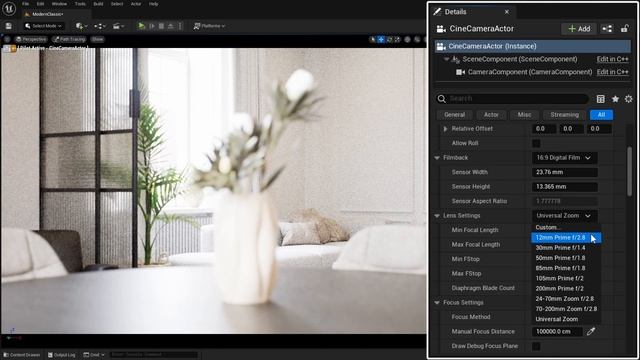Click the Sensor Height value field
640x360 pixels.
[565, 187]
